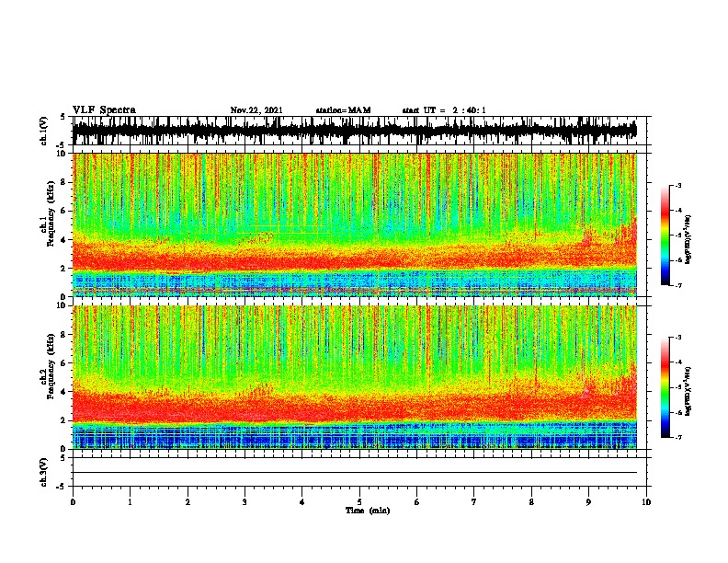Click time axis tick label "0"
This screenshot has height=563, width=728.
coord(73,501)
